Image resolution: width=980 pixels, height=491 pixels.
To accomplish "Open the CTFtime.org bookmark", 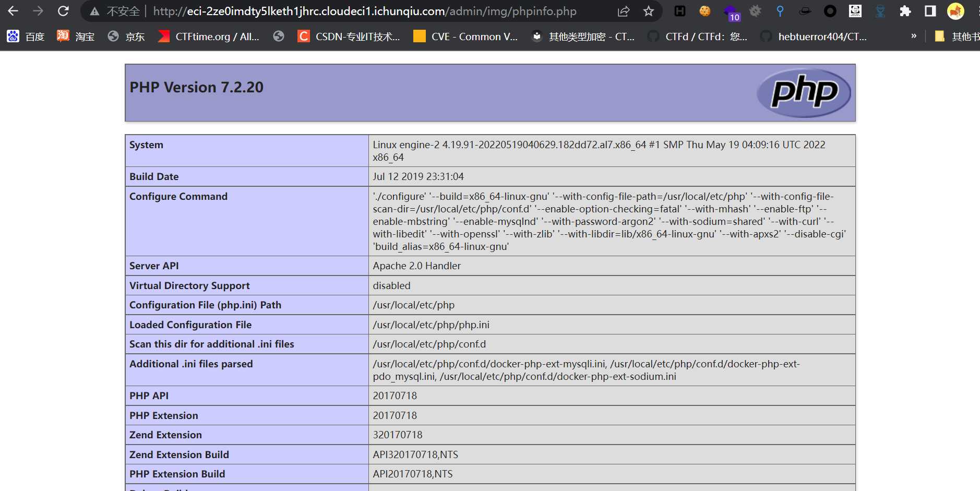I will coord(209,37).
